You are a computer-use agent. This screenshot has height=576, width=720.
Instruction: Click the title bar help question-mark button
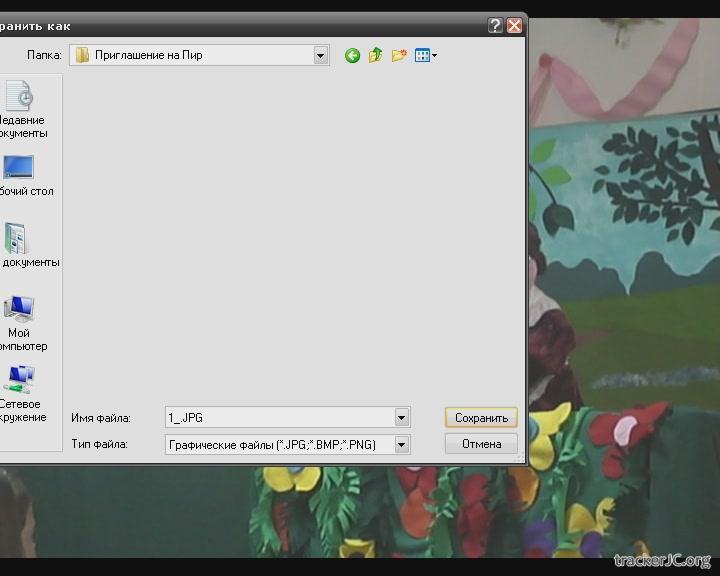pos(496,26)
